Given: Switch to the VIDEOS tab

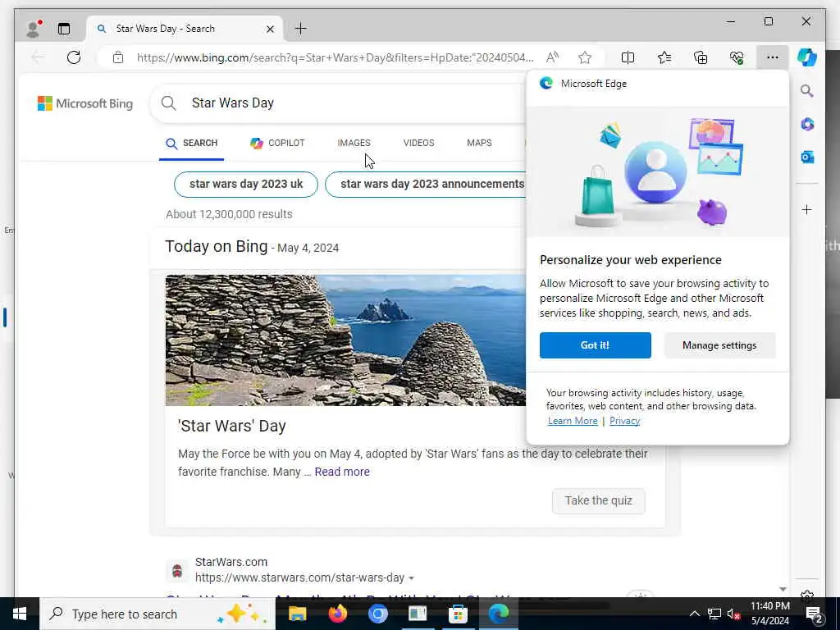Looking at the screenshot, I should (418, 143).
